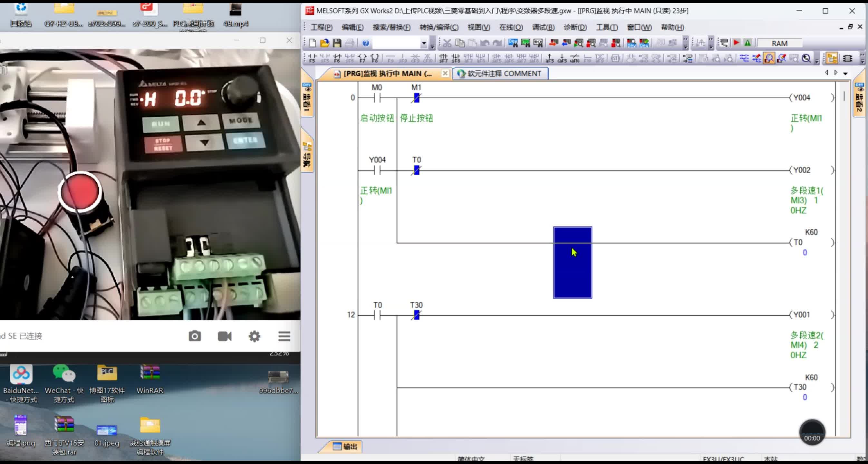The height and width of the screenshot is (464, 868).
Task: Click the Write to PLC icon
Action: (x=553, y=43)
